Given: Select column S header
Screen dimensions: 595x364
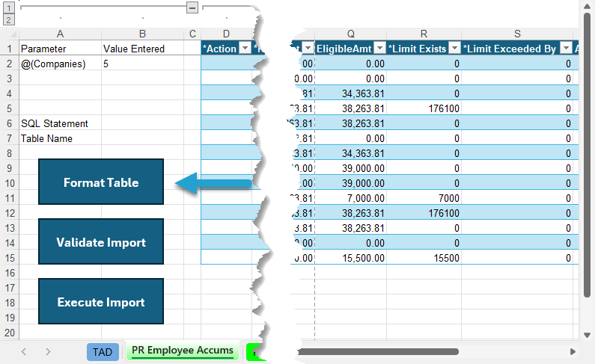Looking at the screenshot, I should click(517, 34).
